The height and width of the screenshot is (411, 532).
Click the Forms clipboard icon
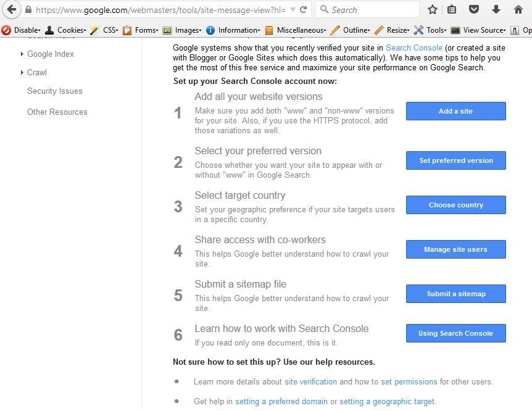(127, 30)
